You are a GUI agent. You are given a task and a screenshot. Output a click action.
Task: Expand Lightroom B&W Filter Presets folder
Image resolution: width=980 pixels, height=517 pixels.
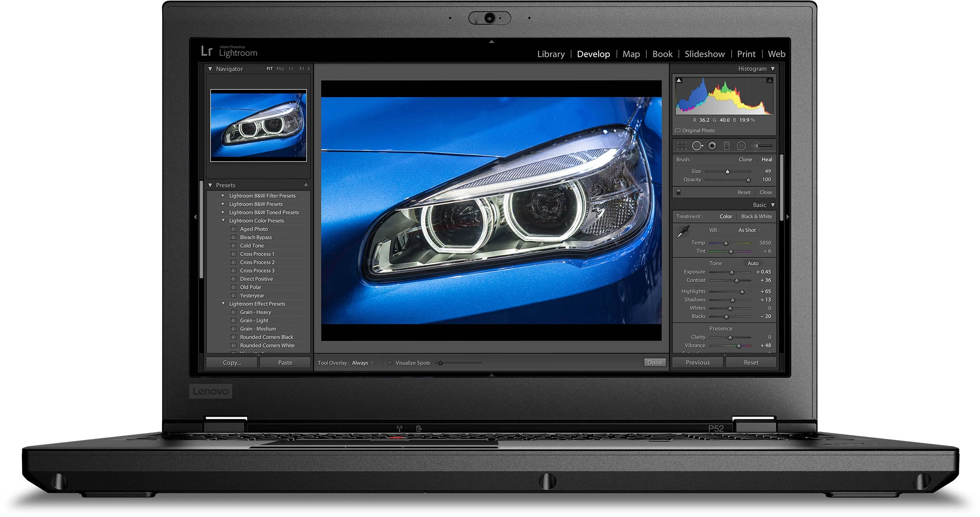(223, 196)
